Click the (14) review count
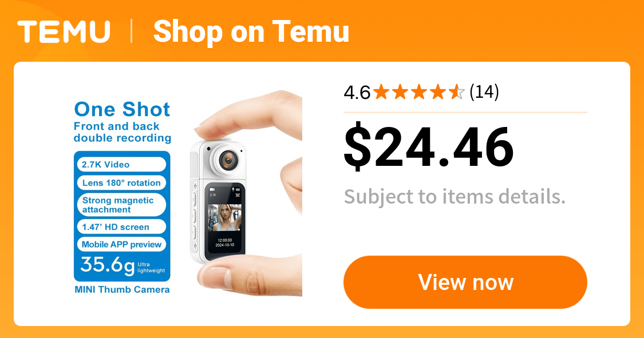Screen dimensions: 644x338 (x=484, y=92)
